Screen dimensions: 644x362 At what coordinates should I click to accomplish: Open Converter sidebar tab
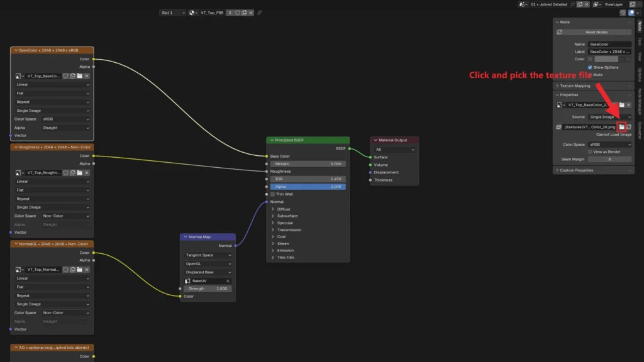tap(640, 131)
